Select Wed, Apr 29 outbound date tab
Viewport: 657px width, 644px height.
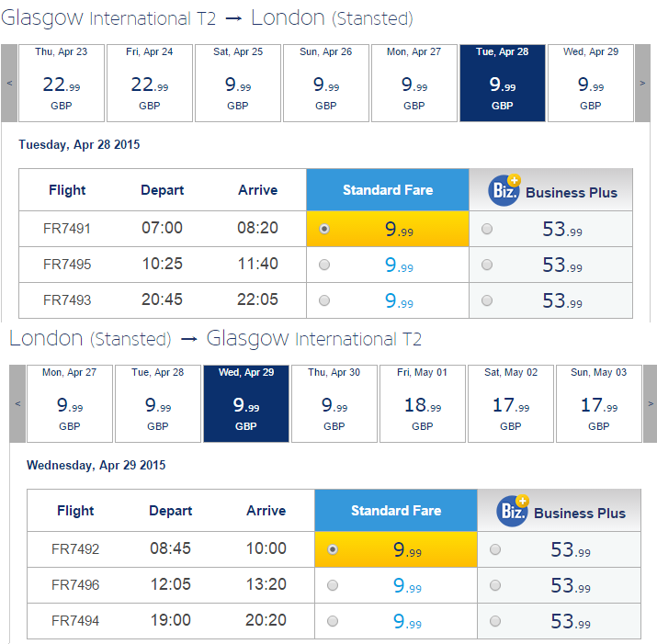pos(591,83)
